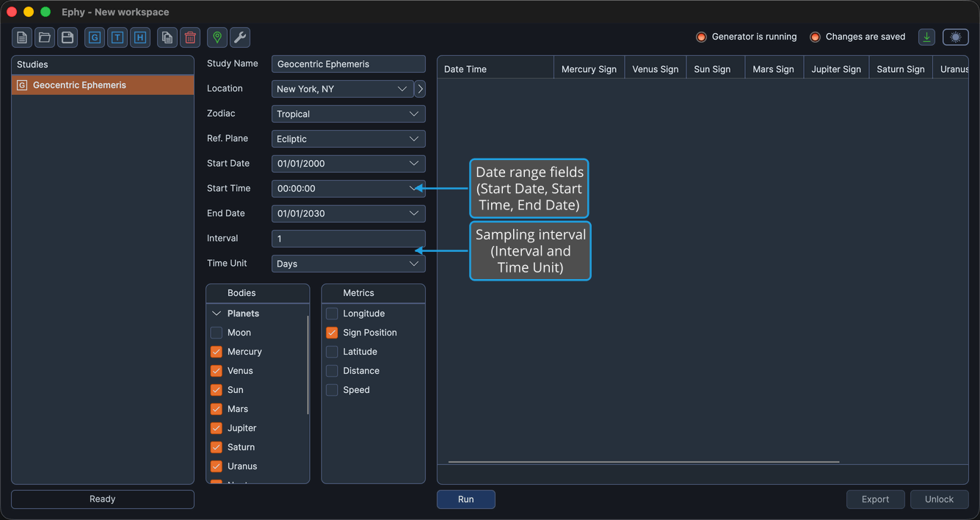Viewport: 980px width, 520px height.
Task: Open a workspace with the folder icon
Action: (45, 37)
